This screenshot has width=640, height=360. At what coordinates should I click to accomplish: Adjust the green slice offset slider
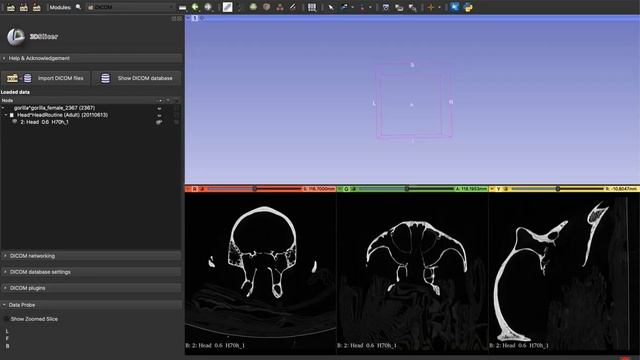(x=407, y=189)
